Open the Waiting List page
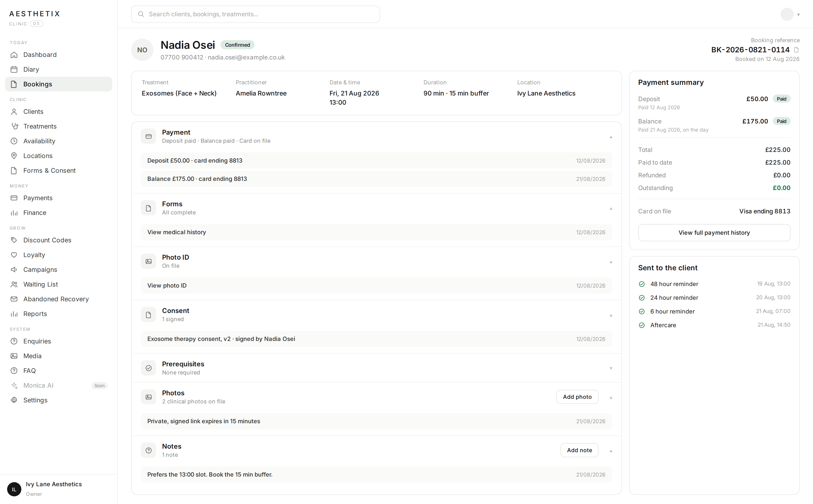The image size is (813, 504). (59, 284)
